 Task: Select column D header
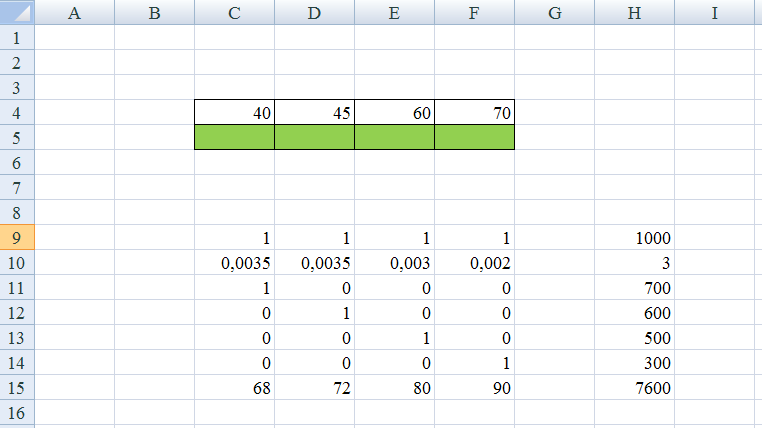tap(314, 12)
